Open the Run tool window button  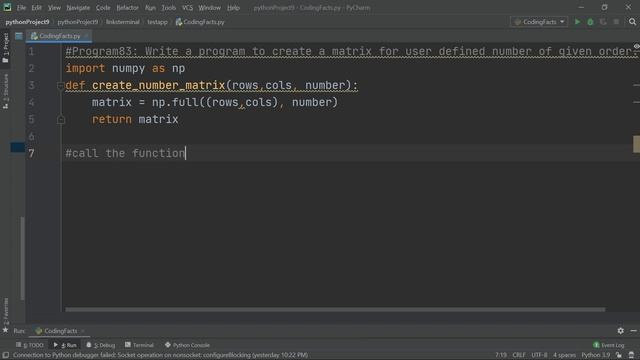click(x=65, y=345)
